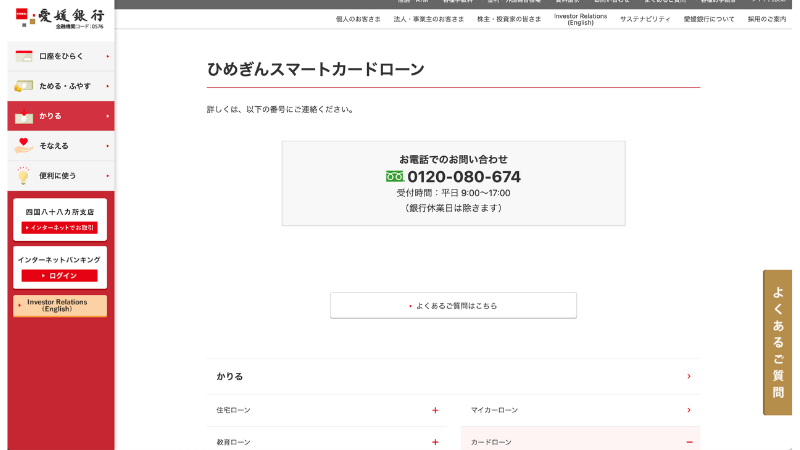Click the インターネットバンキング label
800x450 pixels.
59,260
